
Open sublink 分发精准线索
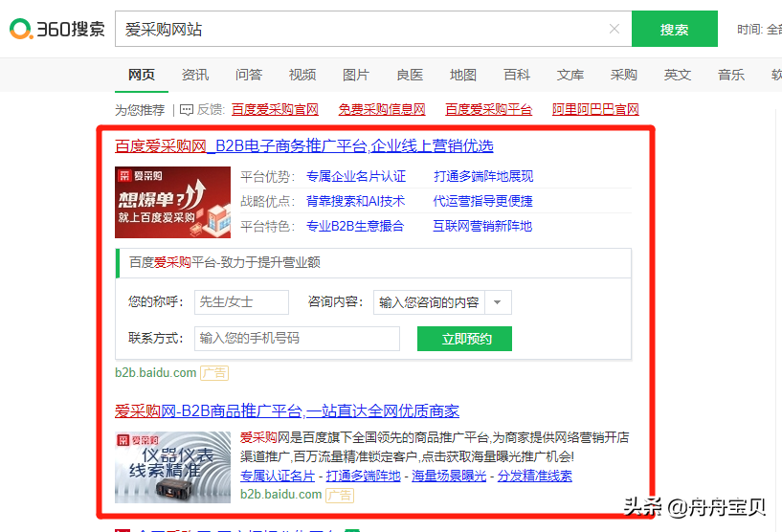click(x=535, y=477)
